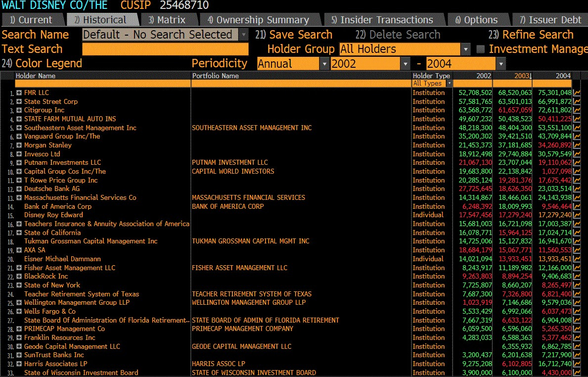Expand the Citigroup Inc holder row
588x377 pixels.
tap(19, 110)
